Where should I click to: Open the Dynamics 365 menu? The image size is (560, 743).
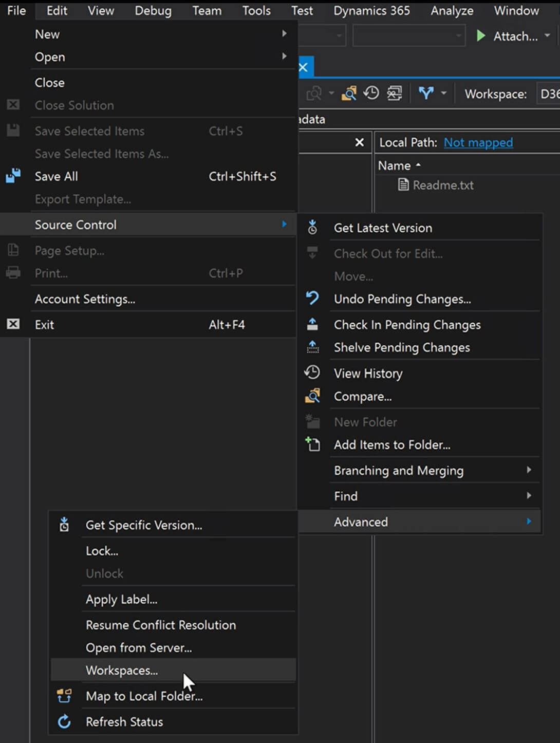pos(371,11)
